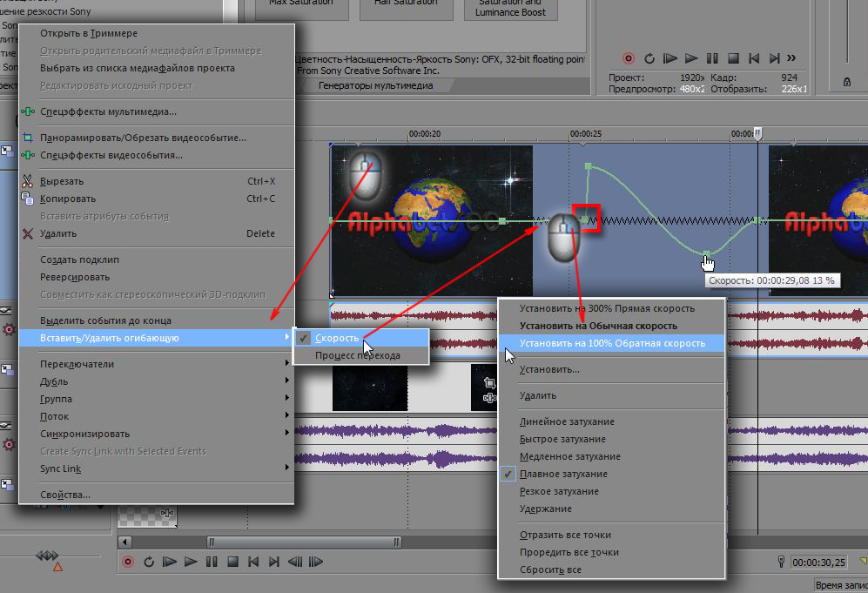Choose Свойства... from the context menu

[65, 495]
